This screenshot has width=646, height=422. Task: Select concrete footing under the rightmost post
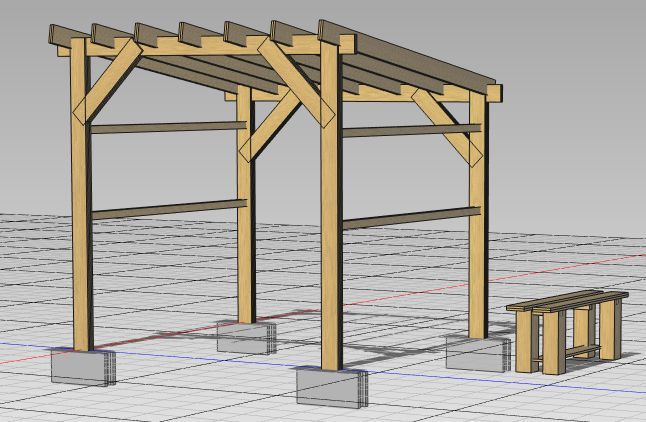click(x=474, y=352)
